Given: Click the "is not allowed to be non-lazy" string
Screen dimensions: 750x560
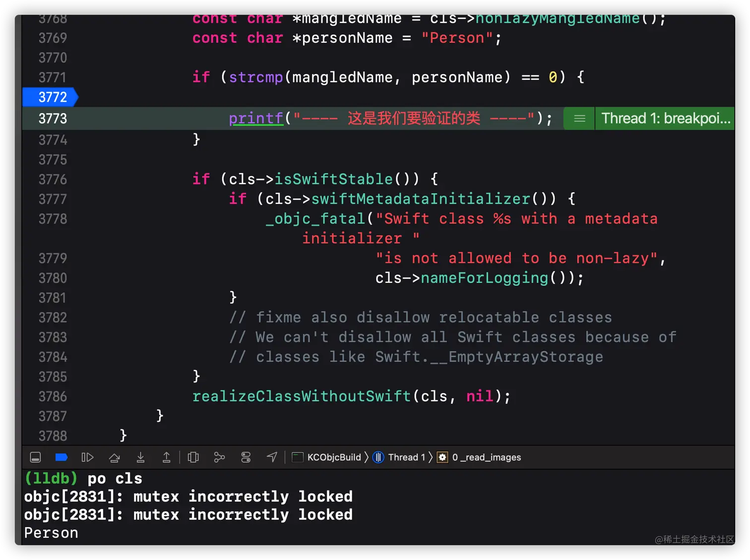Looking at the screenshot, I should [x=516, y=258].
